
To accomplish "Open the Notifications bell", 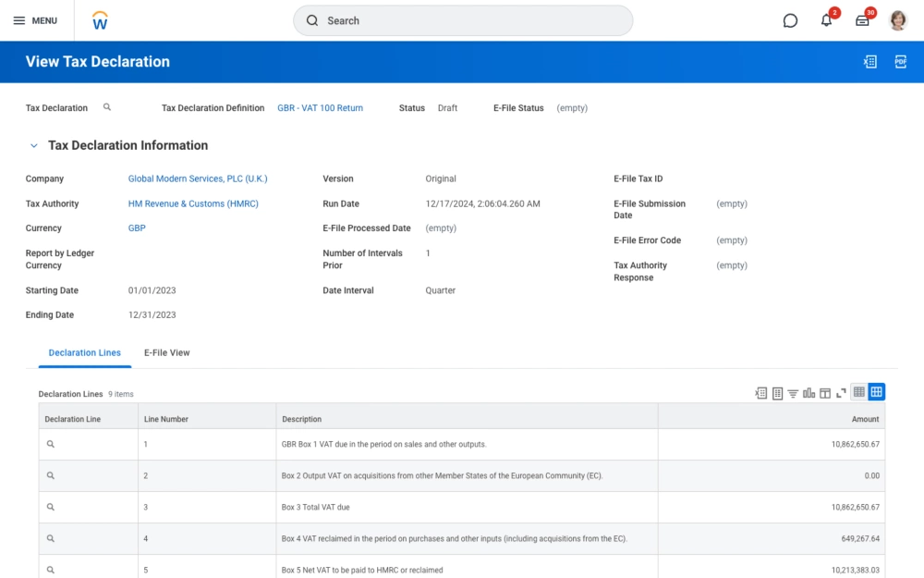I will (826, 19).
